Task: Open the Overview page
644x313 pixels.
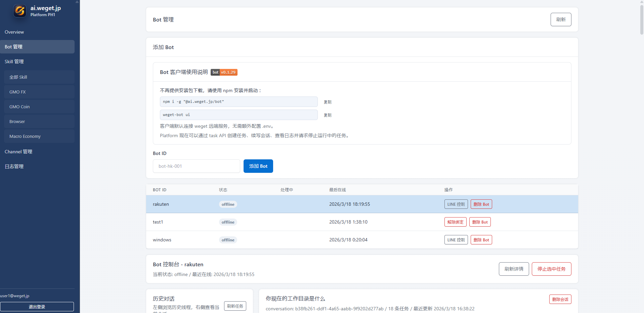Action: (37, 32)
